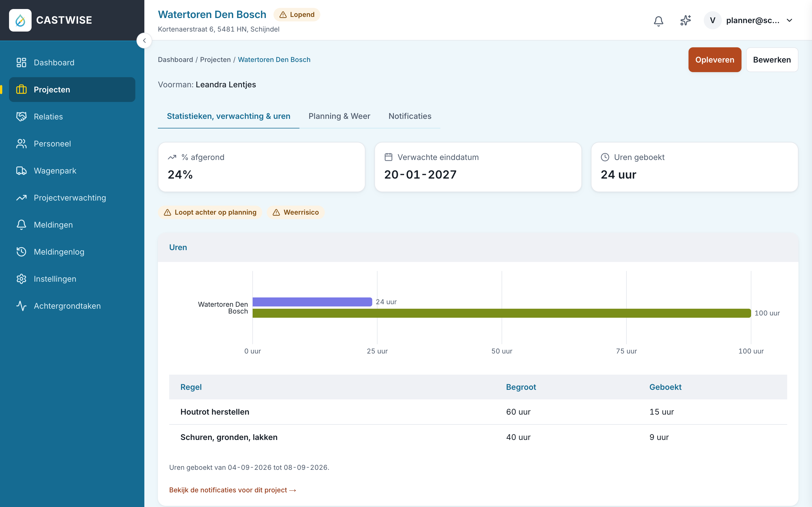Click the V user avatar
Viewport: 812px width, 507px height.
712,21
